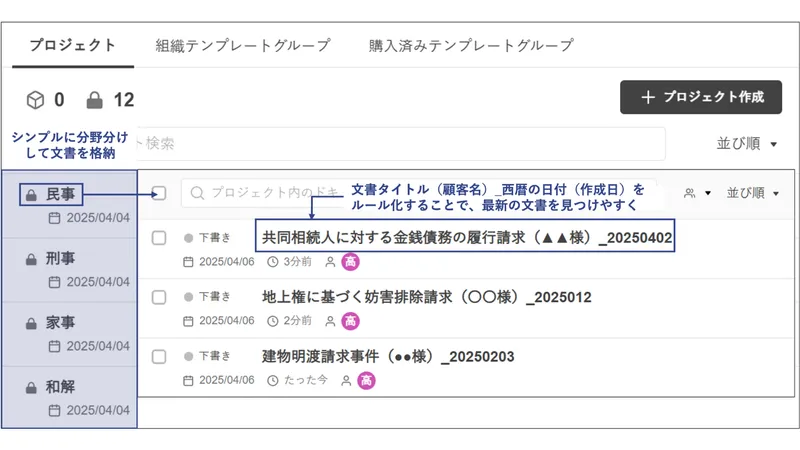Click the 高 avatar in 地上権 row

click(x=351, y=321)
